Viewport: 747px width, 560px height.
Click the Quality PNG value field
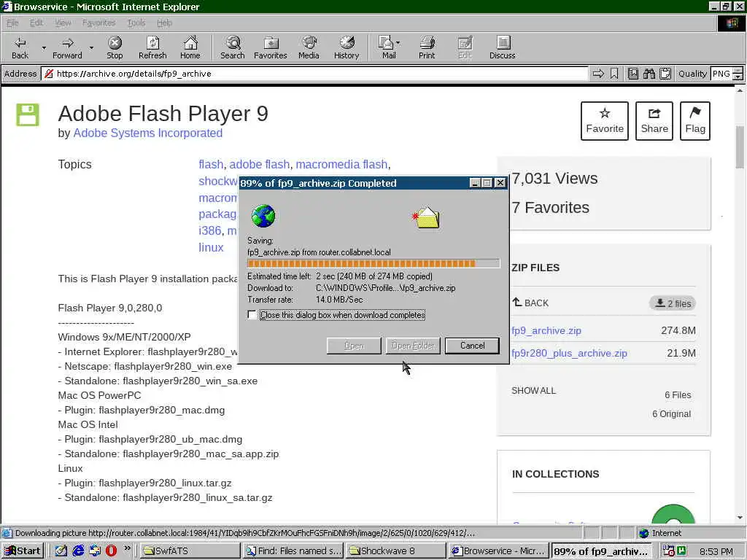[x=721, y=74]
